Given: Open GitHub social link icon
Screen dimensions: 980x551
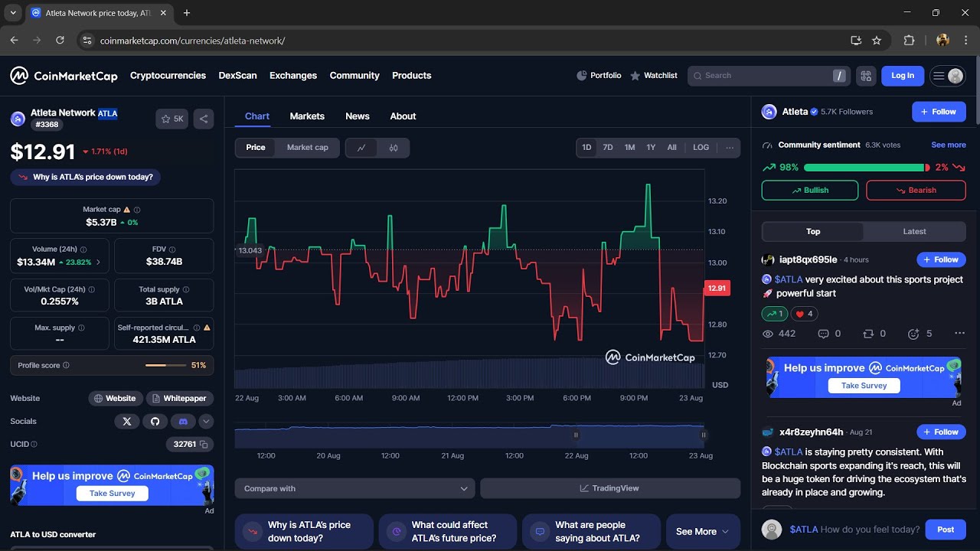Looking at the screenshot, I should pyautogui.click(x=155, y=422).
